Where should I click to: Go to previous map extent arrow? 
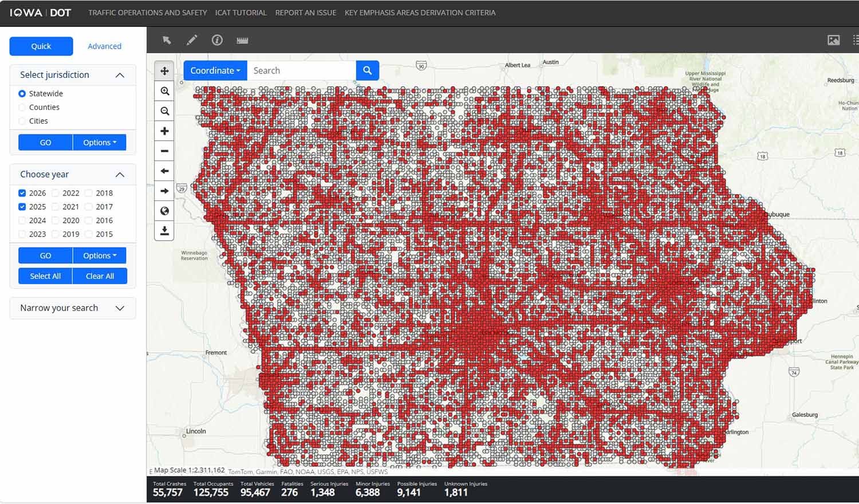[164, 171]
